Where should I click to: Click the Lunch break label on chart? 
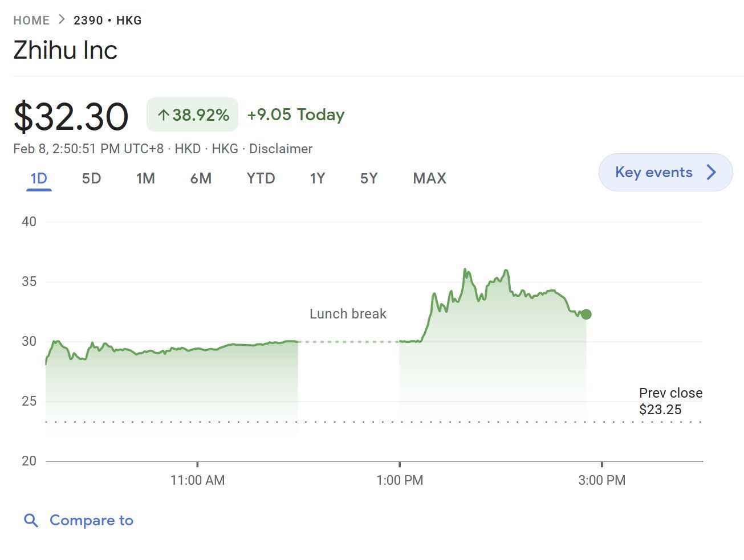pyautogui.click(x=348, y=314)
